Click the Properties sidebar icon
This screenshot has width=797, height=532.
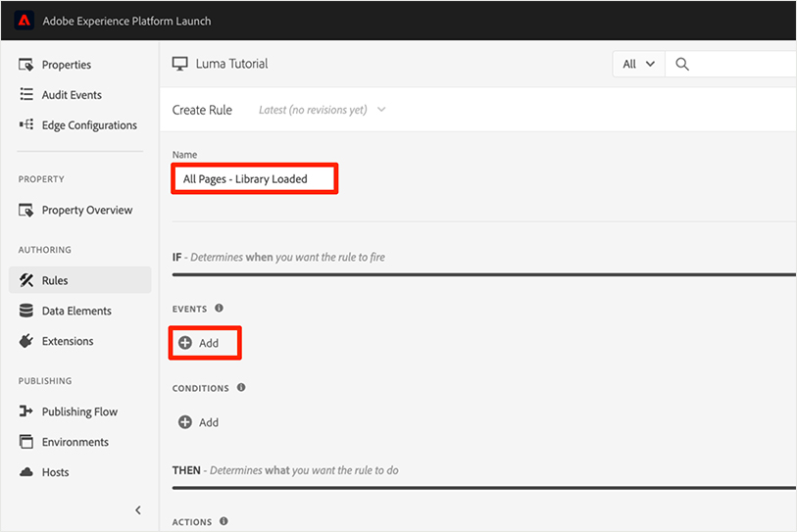pyautogui.click(x=25, y=65)
